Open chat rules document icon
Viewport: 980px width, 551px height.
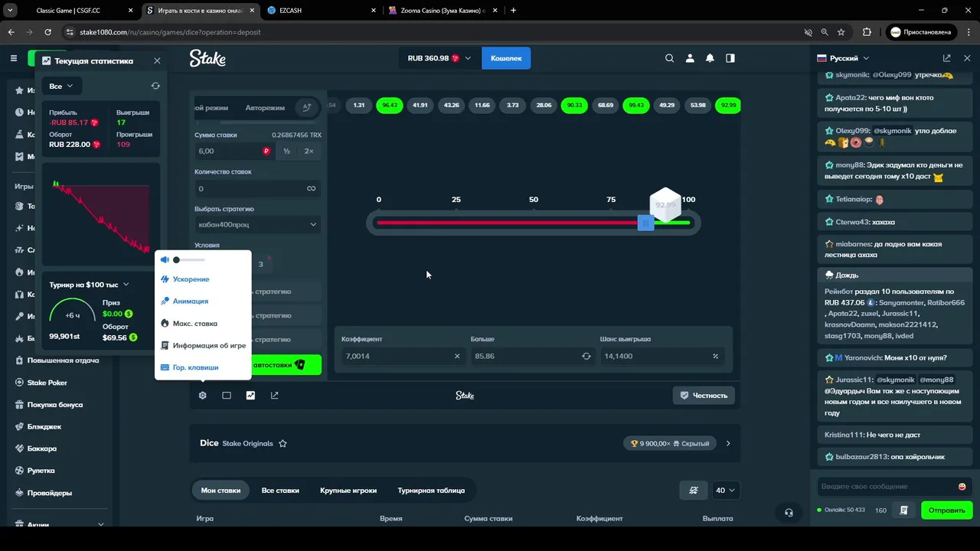pos(904,510)
